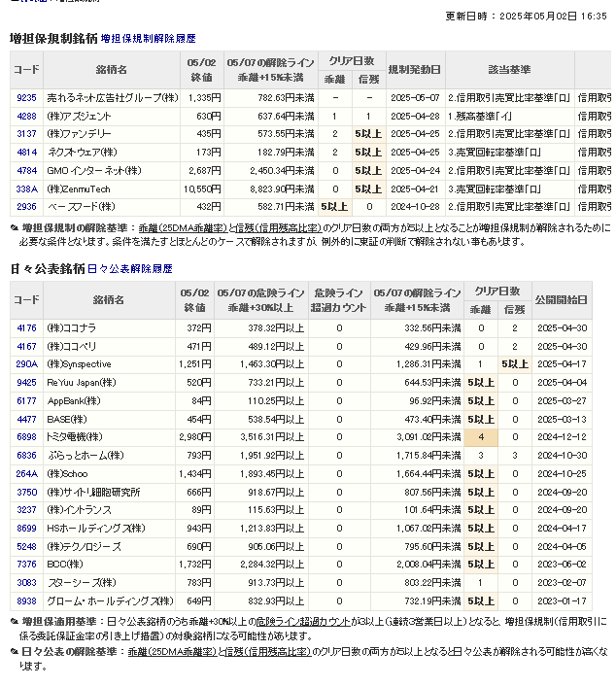
Task: Click the 5以上 信残 cell for Synspective
Action: (515, 364)
